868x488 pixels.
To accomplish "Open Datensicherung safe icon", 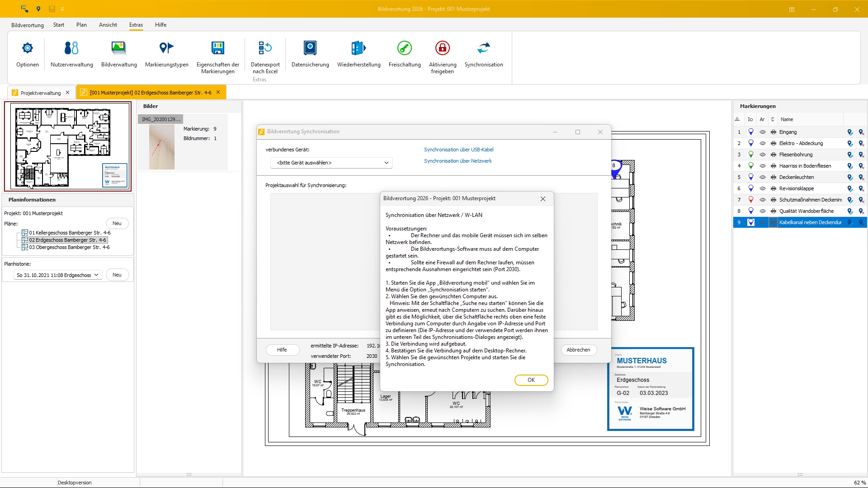I will coord(310,48).
